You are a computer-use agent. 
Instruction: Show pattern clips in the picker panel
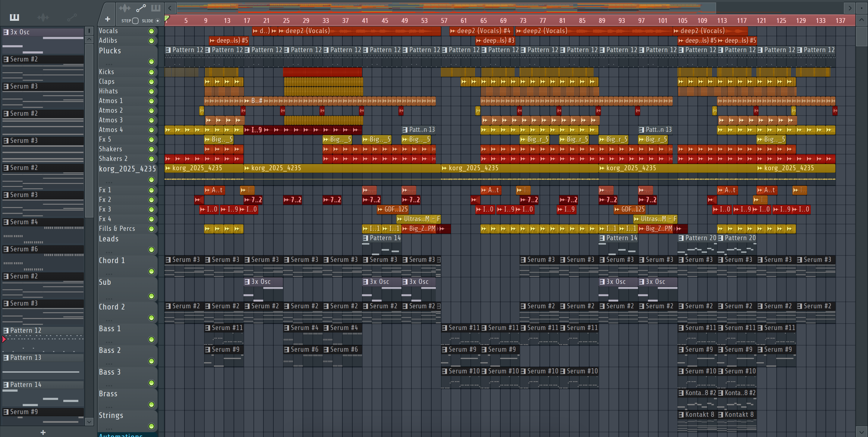(14, 17)
